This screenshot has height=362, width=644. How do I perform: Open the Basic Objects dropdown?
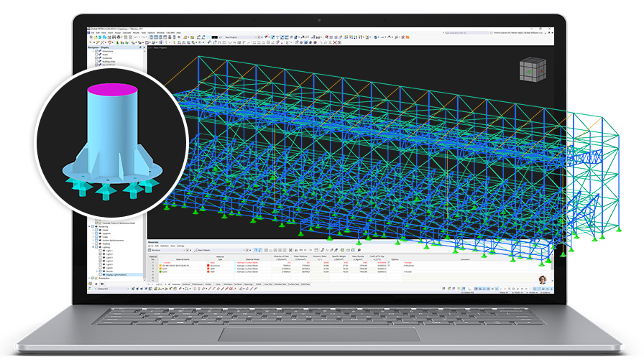click(x=219, y=250)
